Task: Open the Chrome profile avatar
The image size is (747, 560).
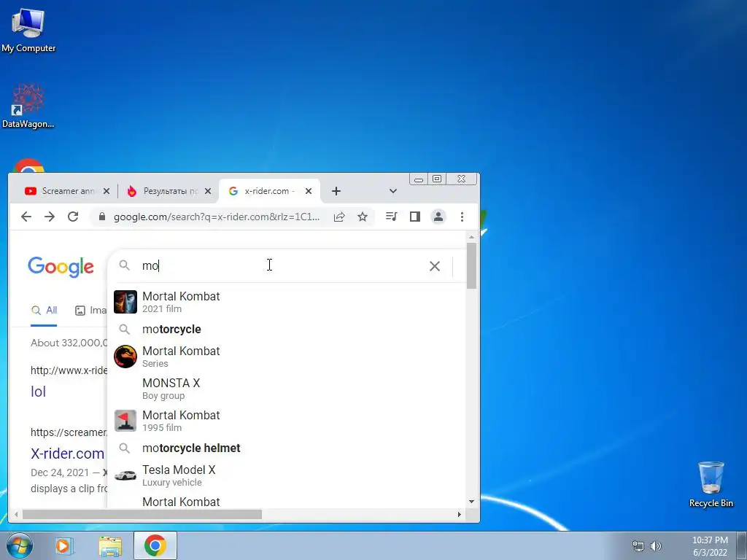Action: point(438,217)
